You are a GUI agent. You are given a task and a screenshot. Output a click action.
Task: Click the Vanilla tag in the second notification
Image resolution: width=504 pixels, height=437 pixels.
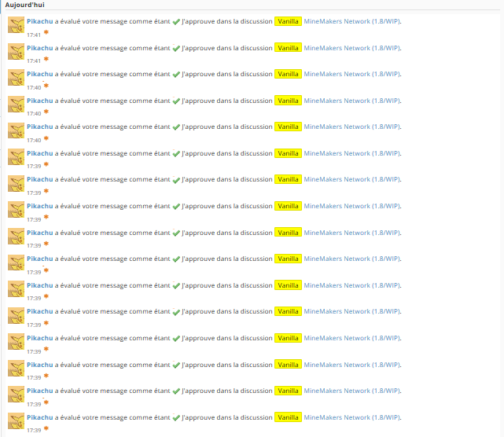(x=288, y=48)
